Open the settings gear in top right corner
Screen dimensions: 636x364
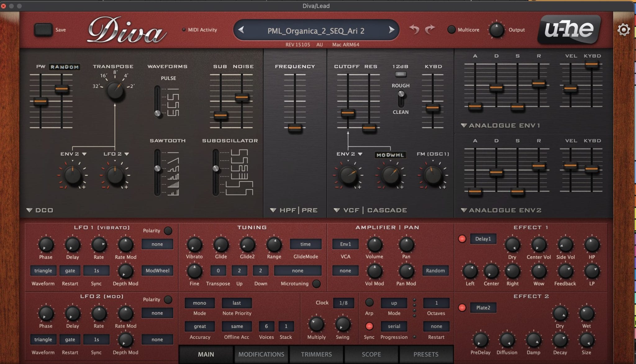[x=623, y=30]
